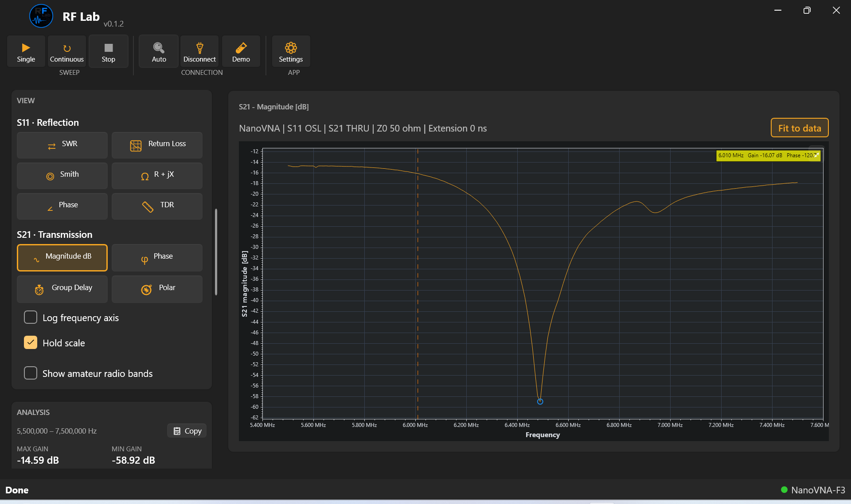Minimize the RF Lab window

point(777,10)
